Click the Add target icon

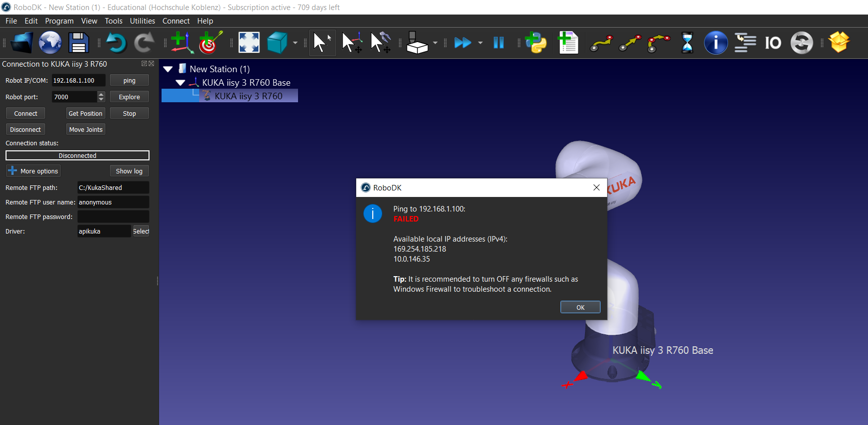tap(210, 43)
